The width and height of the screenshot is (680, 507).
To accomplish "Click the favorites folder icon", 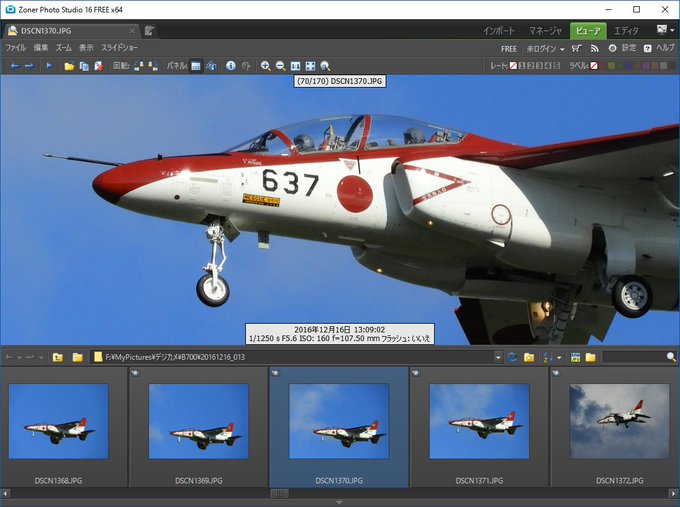I will 529,357.
